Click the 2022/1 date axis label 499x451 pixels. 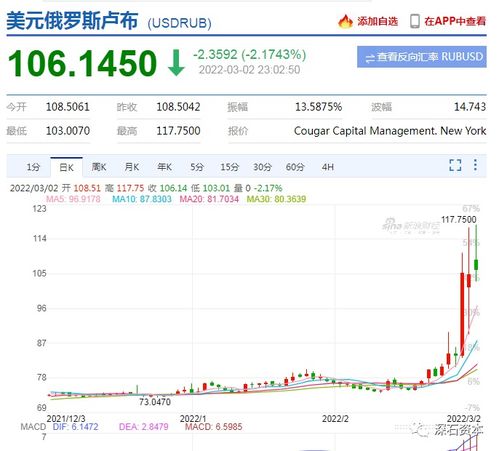coord(193,419)
